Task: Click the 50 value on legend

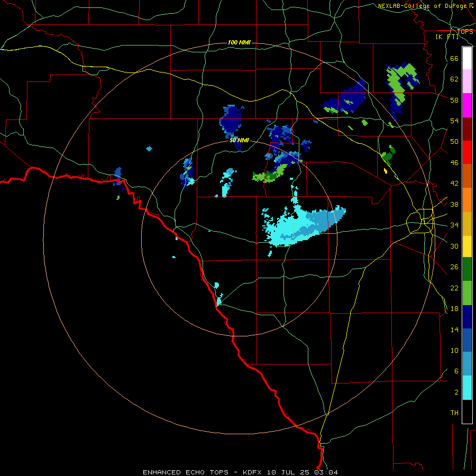Action: click(454, 141)
